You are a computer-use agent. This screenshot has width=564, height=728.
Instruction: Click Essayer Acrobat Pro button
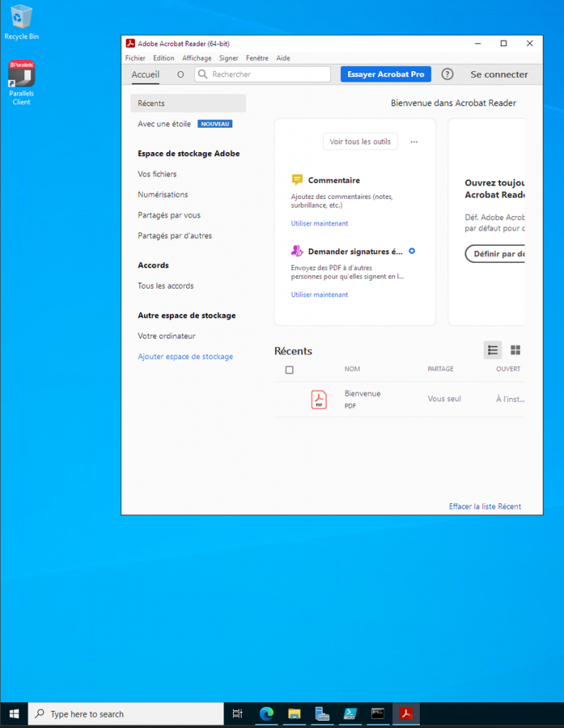[x=386, y=74]
